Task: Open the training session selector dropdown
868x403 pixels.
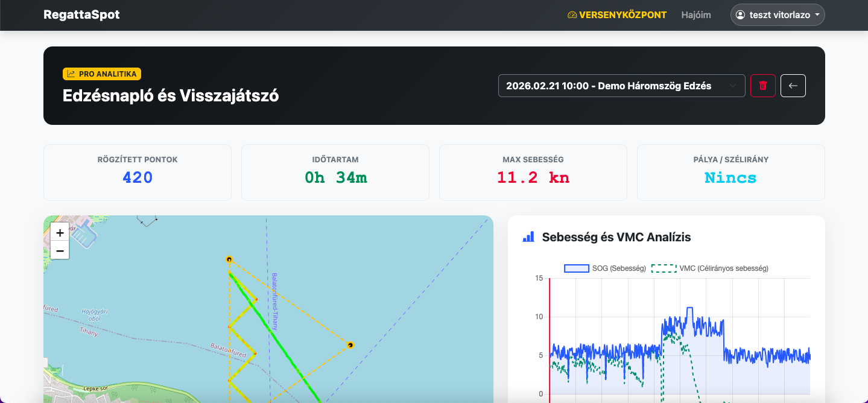Action: [621, 85]
